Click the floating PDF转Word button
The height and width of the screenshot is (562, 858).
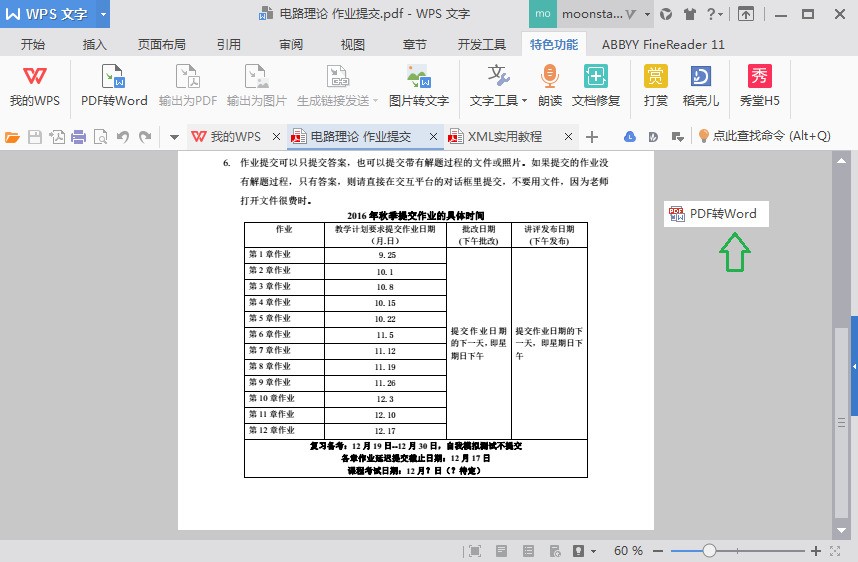pos(716,213)
